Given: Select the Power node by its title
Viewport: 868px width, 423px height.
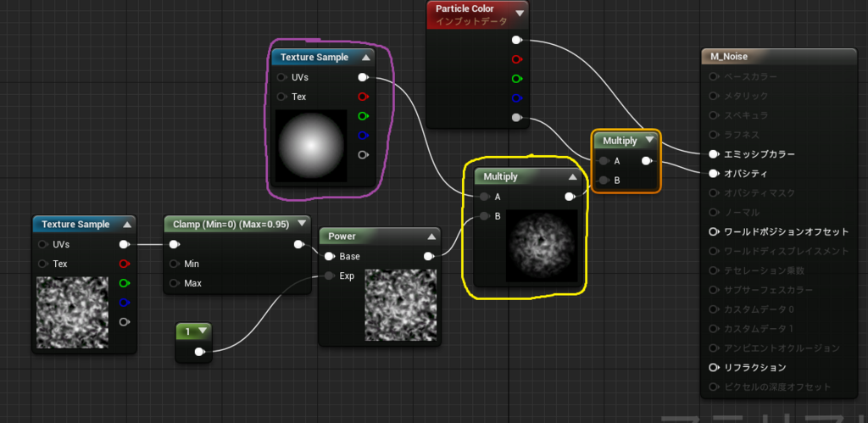Looking at the screenshot, I should click(x=342, y=237).
